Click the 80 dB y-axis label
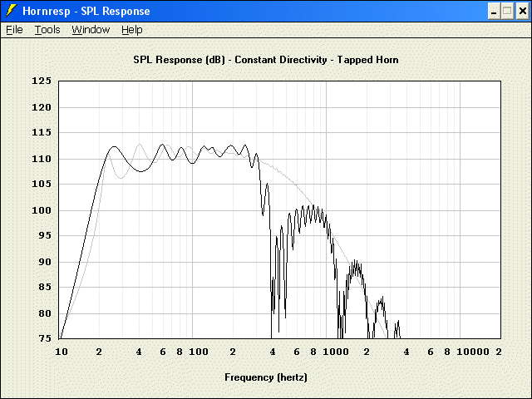Screen dimensions: 532x399 click(x=44, y=313)
